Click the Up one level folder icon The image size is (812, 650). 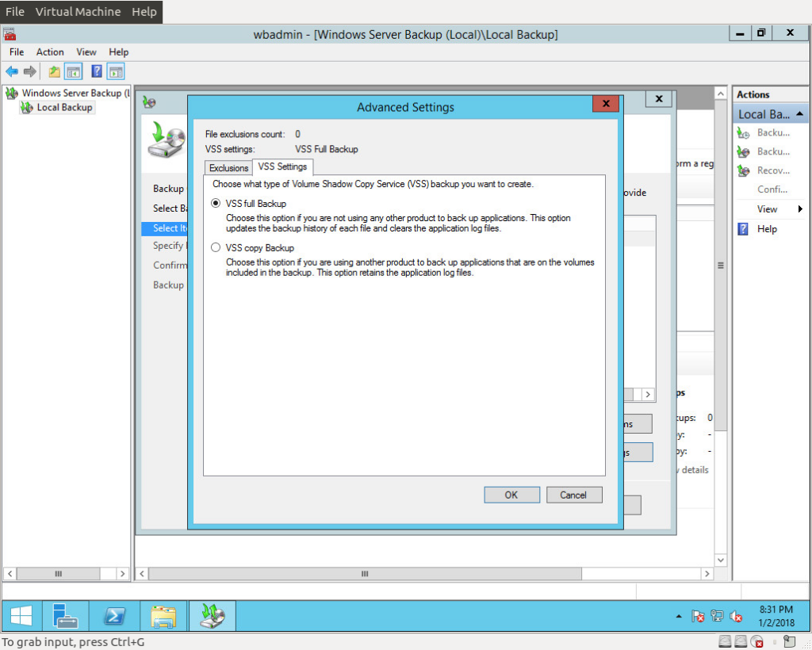pyautogui.click(x=54, y=71)
